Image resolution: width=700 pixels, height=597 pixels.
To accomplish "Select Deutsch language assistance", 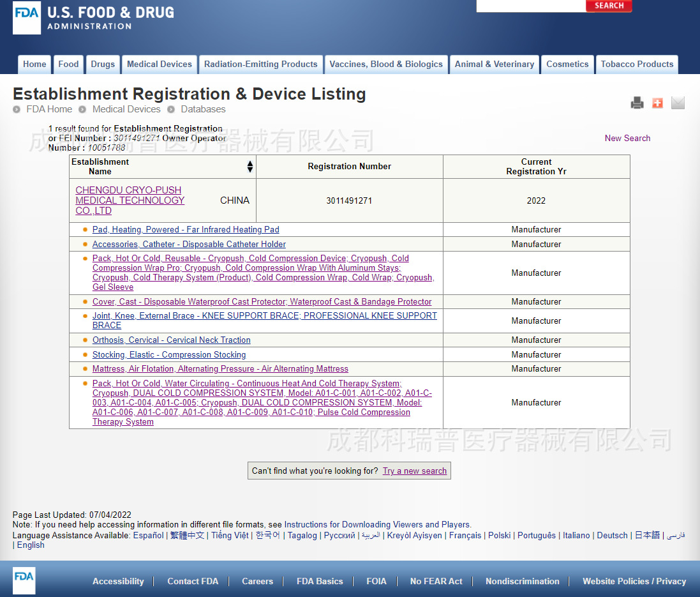I will (612, 535).
